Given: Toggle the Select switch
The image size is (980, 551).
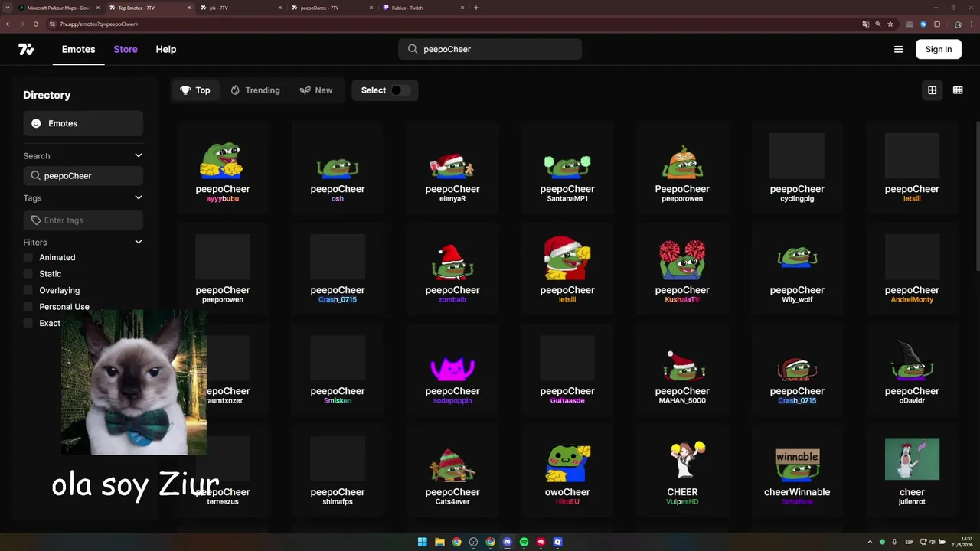Looking at the screenshot, I should [x=400, y=90].
